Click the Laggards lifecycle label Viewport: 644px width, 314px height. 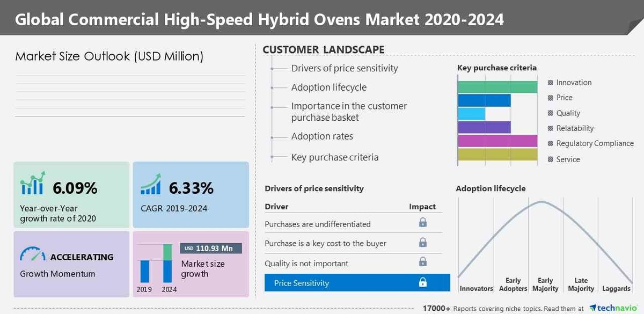(616, 289)
